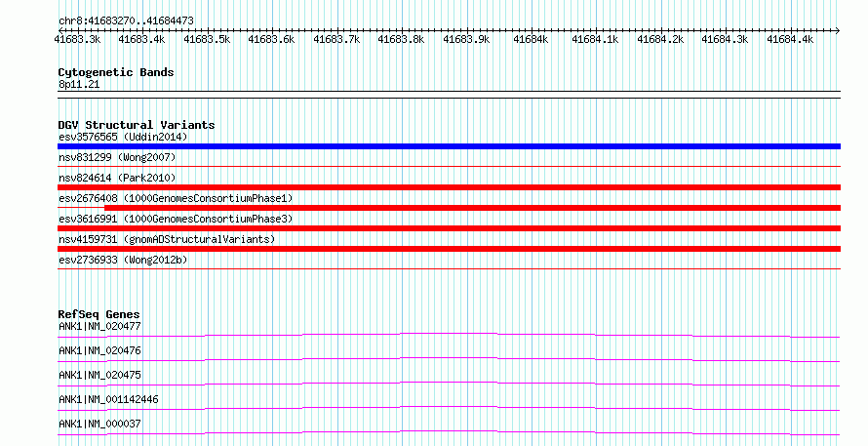The width and height of the screenshot is (868, 446).
Task: Click the magenta ANK1|NM_020477 transcript line
Action: (x=449, y=335)
